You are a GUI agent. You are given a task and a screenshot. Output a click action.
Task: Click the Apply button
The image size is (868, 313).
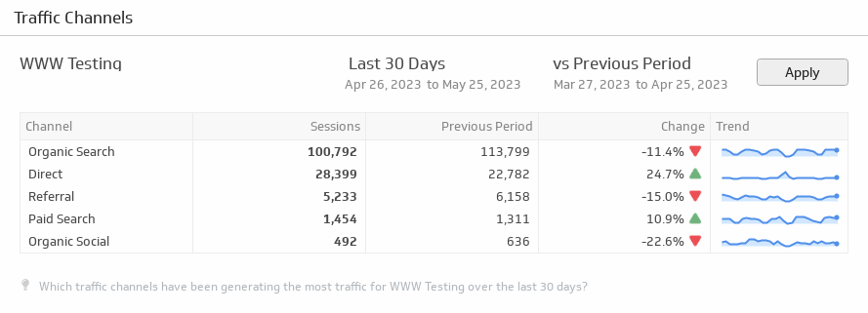point(802,72)
